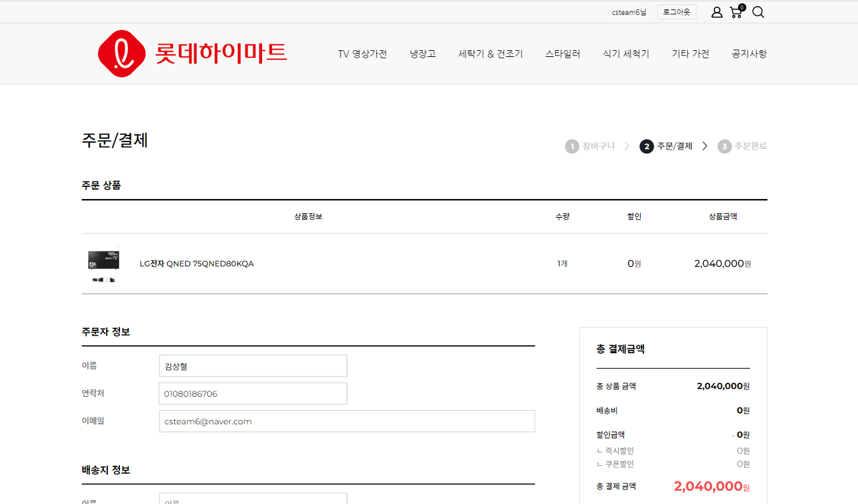858x504 pixels.
Task: Click the 주문/결제 page heading
Action: pyautogui.click(x=115, y=140)
